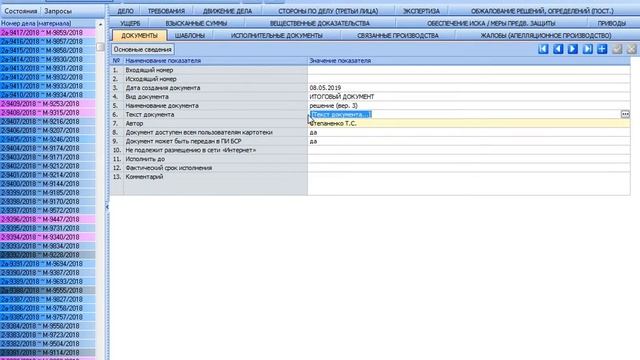Click the Комментарий value cell
640x360 pixels.
[469, 183]
